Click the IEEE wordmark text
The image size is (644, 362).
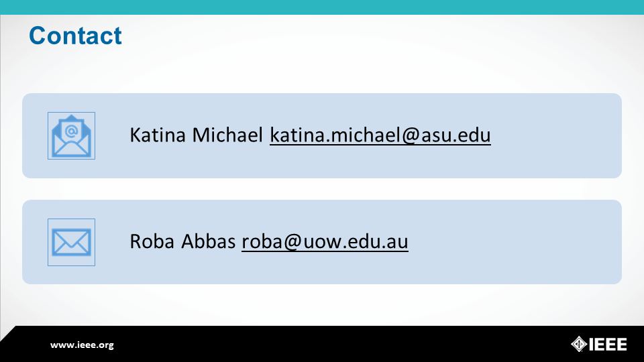(608, 345)
